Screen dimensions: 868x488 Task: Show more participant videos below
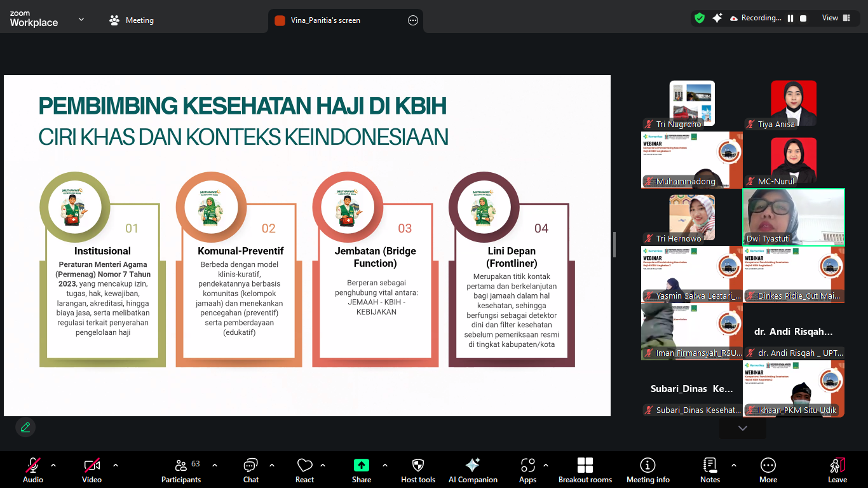743,428
